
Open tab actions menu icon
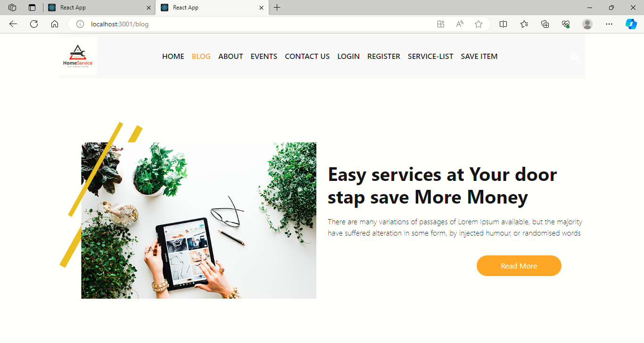click(x=32, y=8)
